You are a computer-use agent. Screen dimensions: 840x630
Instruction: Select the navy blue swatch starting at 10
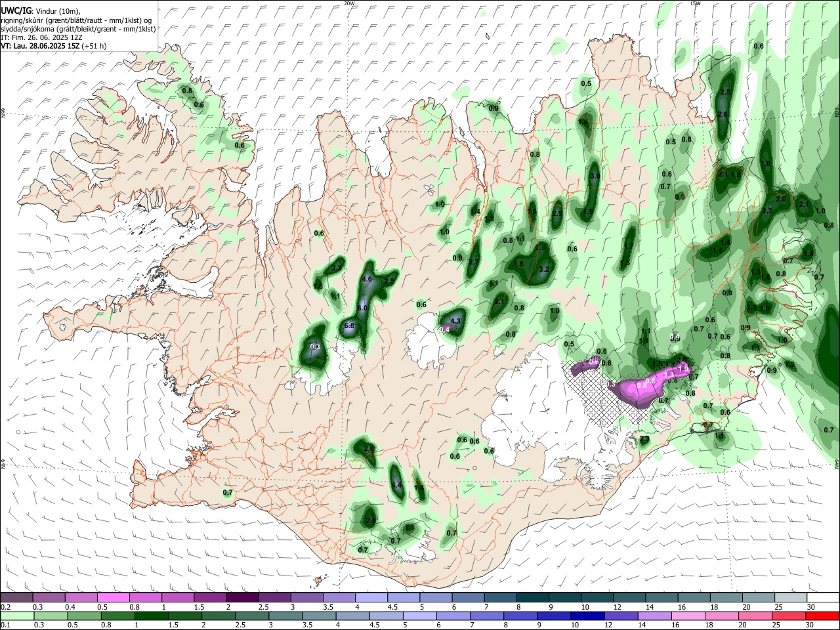[x=587, y=616]
